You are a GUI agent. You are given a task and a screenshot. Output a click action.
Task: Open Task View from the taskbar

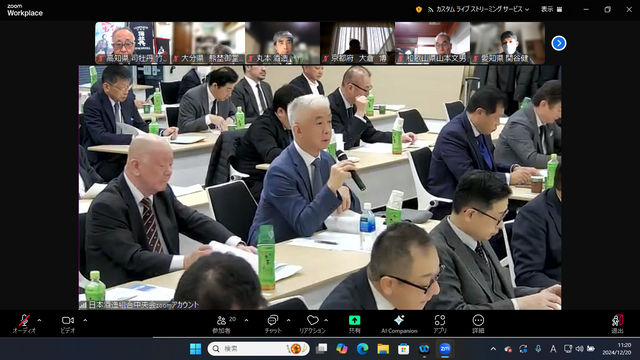pyautogui.click(x=322, y=349)
